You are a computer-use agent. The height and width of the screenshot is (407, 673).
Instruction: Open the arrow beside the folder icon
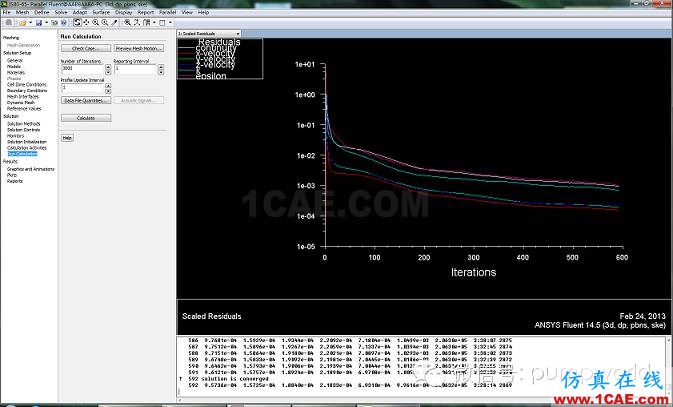30,22
